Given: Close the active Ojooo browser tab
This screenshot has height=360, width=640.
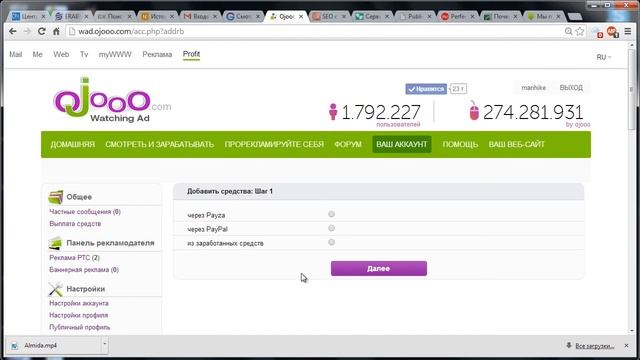Looking at the screenshot, I should (301, 17).
